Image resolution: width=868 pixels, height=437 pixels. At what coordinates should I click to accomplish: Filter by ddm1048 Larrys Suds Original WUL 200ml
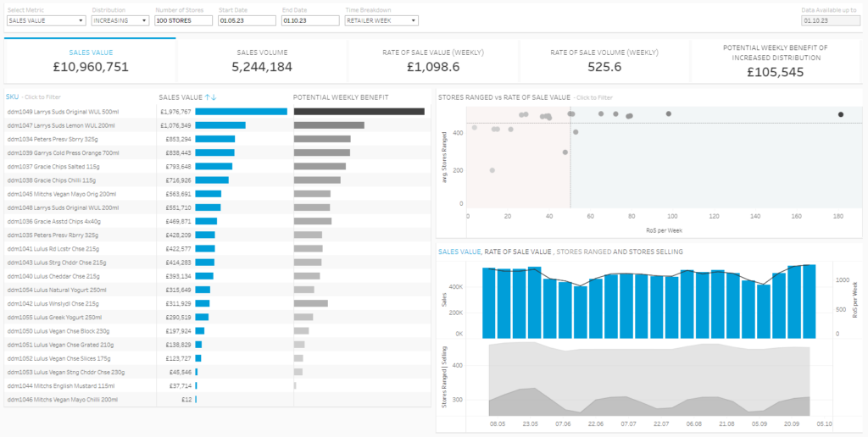[62, 208]
